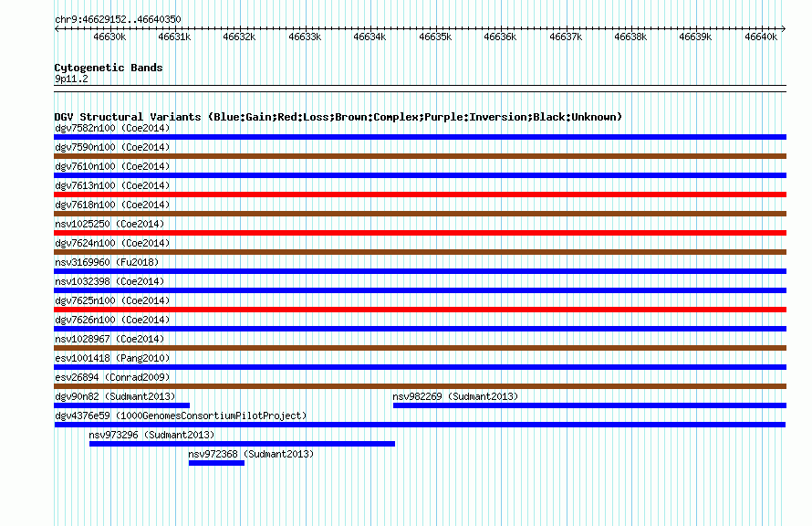Click the DGV Structural Variants track title
812x526 pixels.
(338, 117)
